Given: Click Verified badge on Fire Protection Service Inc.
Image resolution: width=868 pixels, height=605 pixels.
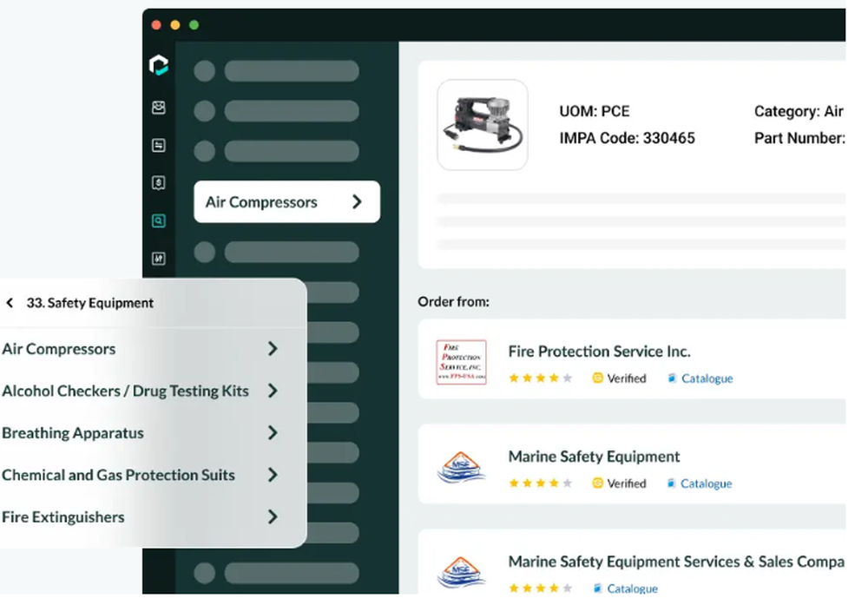Looking at the screenshot, I should click(x=619, y=378).
